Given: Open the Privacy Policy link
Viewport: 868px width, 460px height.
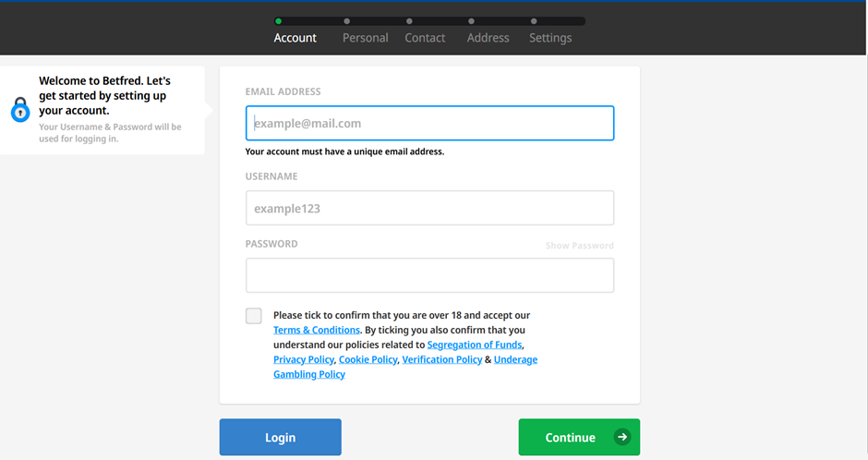Looking at the screenshot, I should click(x=304, y=360).
